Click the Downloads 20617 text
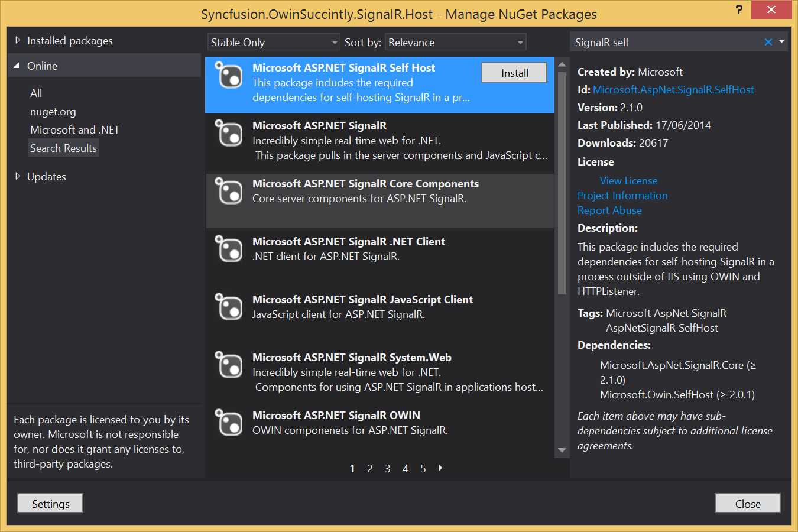The width and height of the screenshot is (798, 532). coord(623,142)
